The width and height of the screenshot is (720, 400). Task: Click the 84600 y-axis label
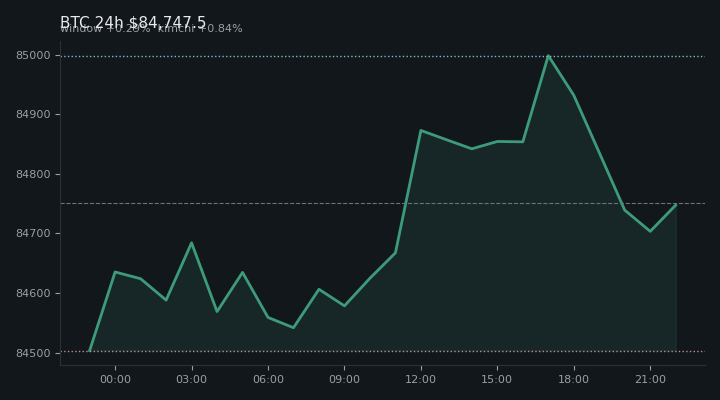33,293
